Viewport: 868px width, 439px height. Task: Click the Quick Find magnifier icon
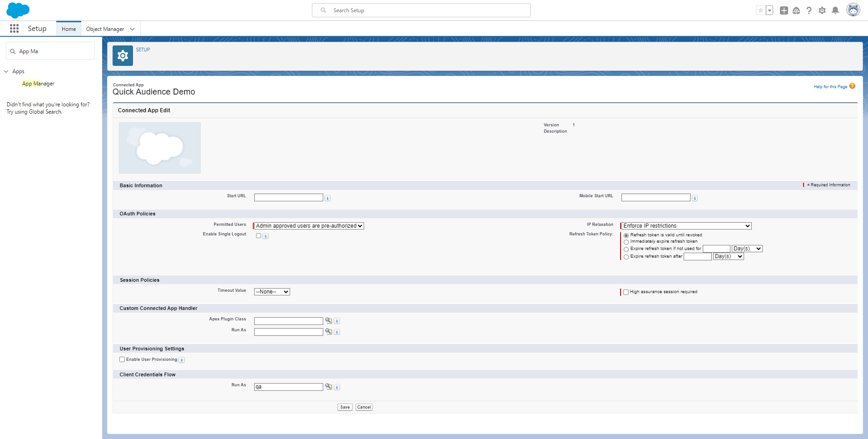pyautogui.click(x=13, y=51)
